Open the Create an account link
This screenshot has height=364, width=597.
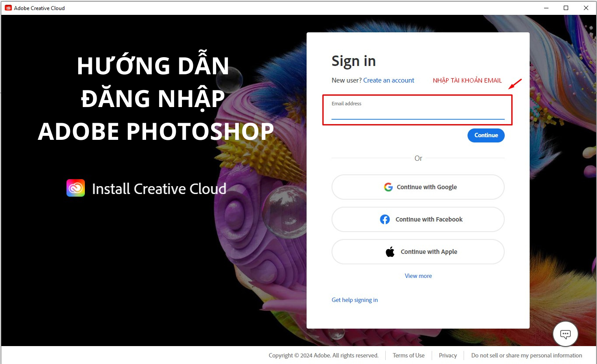coord(388,80)
